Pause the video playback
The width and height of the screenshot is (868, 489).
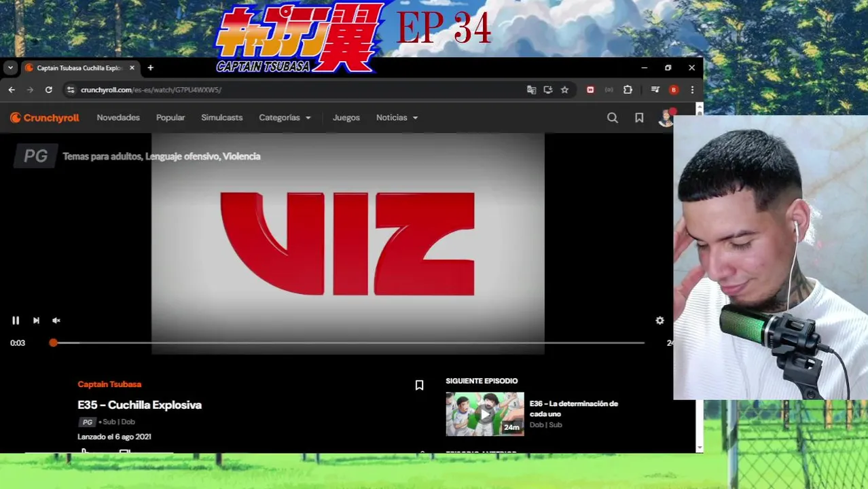(16, 321)
